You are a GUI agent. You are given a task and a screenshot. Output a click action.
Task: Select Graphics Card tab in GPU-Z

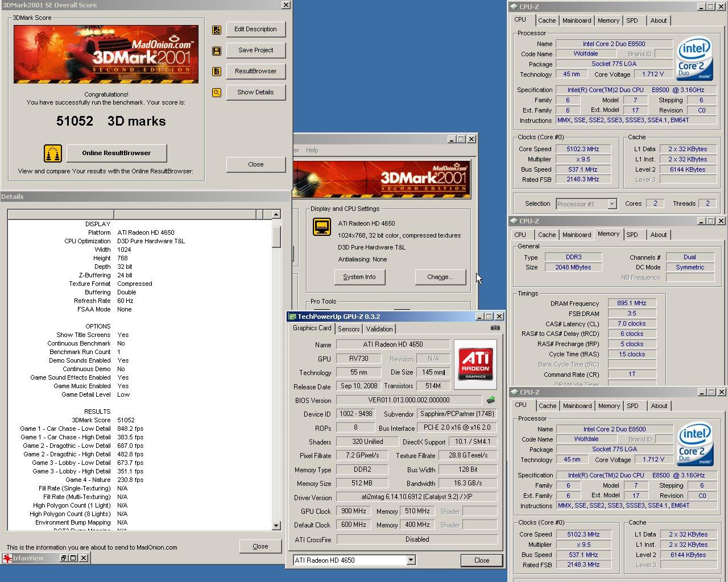point(312,328)
